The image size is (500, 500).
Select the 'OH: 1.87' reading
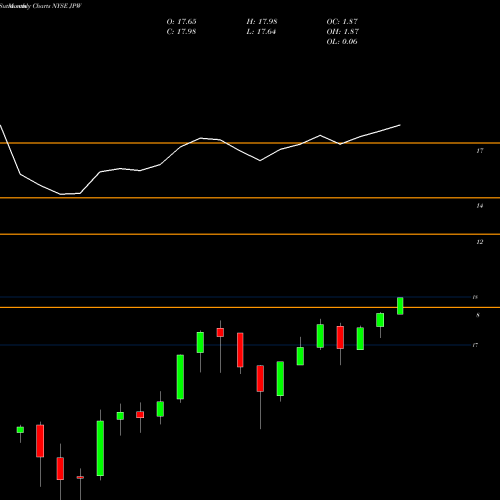[x=343, y=32]
